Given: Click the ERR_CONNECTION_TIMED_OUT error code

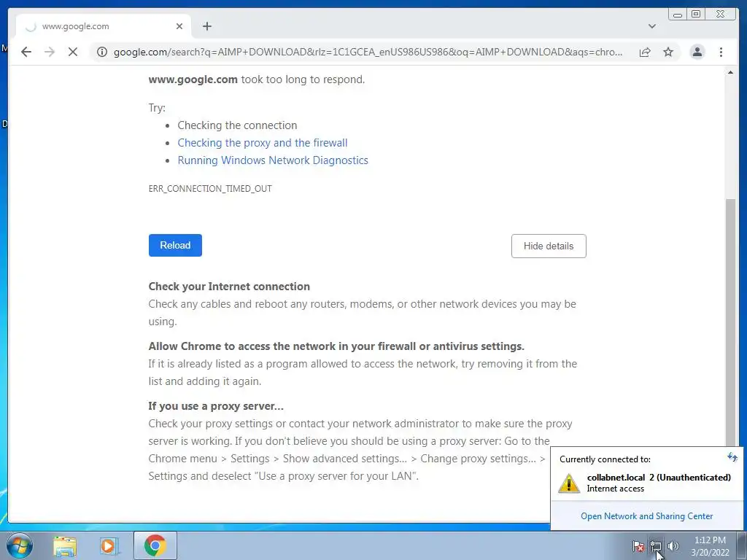Looking at the screenshot, I should click(x=210, y=189).
